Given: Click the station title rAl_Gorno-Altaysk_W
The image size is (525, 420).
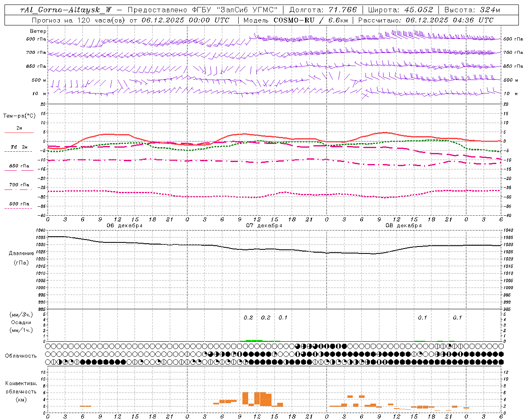Looking at the screenshot, I should pos(66,10).
